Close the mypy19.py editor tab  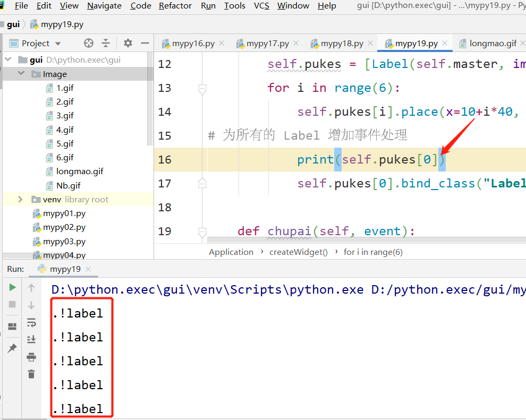pos(445,43)
